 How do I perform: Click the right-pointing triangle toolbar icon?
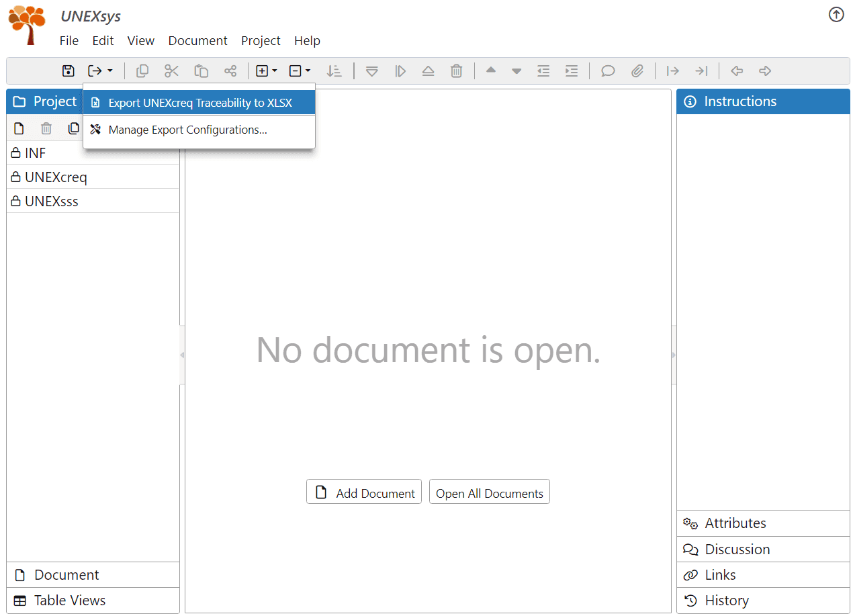click(400, 71)
